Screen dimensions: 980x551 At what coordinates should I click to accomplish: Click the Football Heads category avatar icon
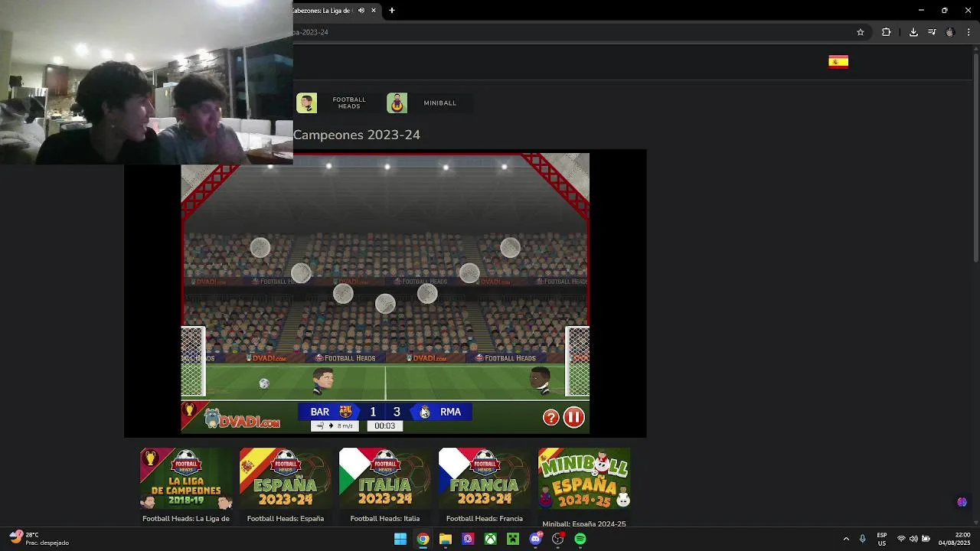coord(307,103)
